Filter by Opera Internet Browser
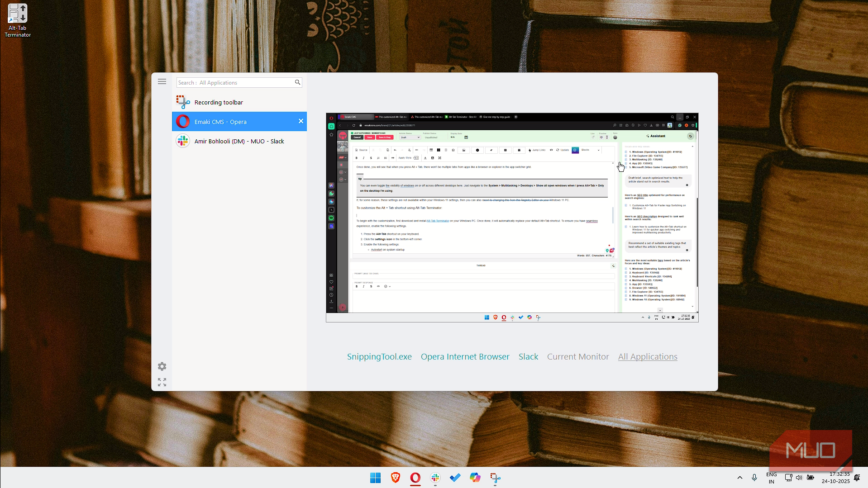868x488 pixels. pos(465,357)
